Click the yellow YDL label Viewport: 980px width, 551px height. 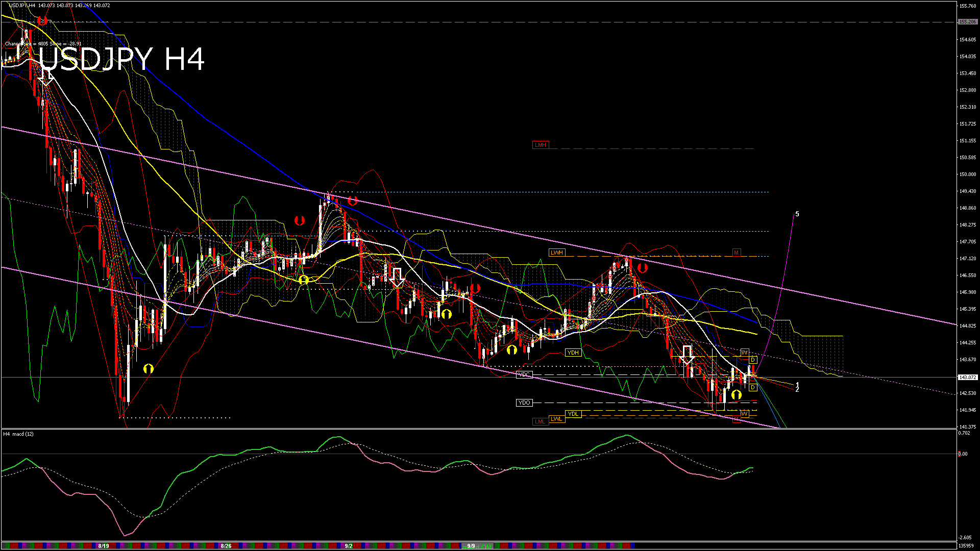click(x=573, y=414)
